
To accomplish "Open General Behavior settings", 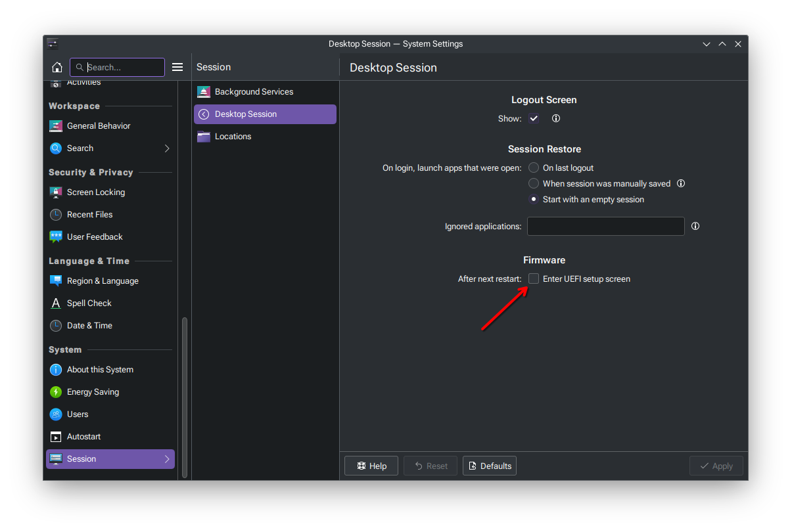I will (x=99, y=126).
